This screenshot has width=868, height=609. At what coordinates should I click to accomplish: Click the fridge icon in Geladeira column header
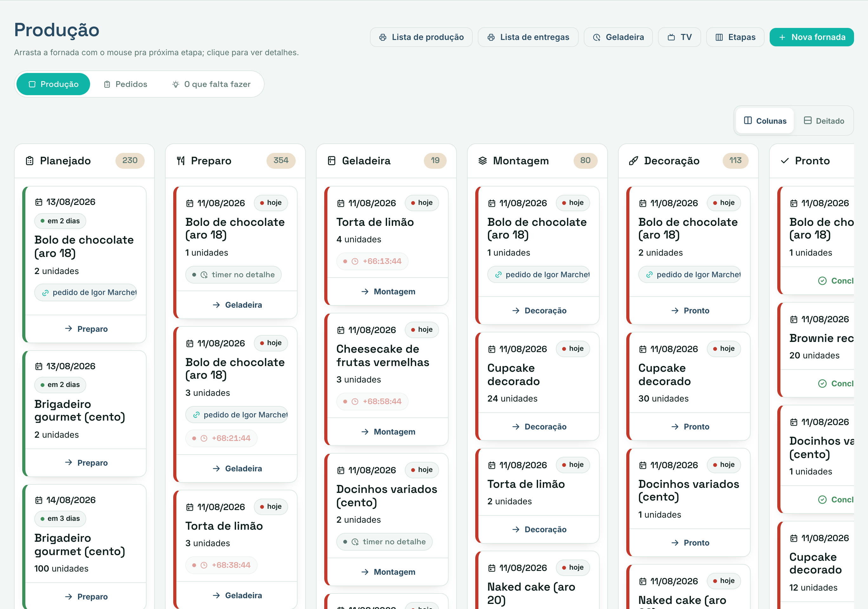tap(332, 161)
